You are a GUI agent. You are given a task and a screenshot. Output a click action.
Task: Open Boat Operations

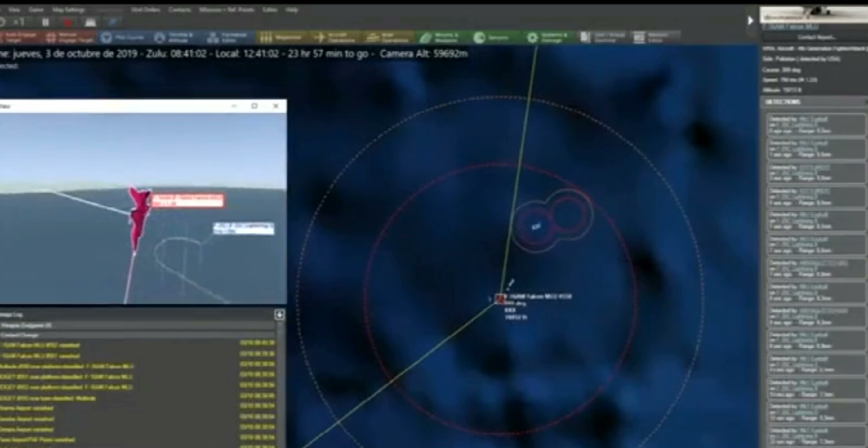tap(387, 37)
